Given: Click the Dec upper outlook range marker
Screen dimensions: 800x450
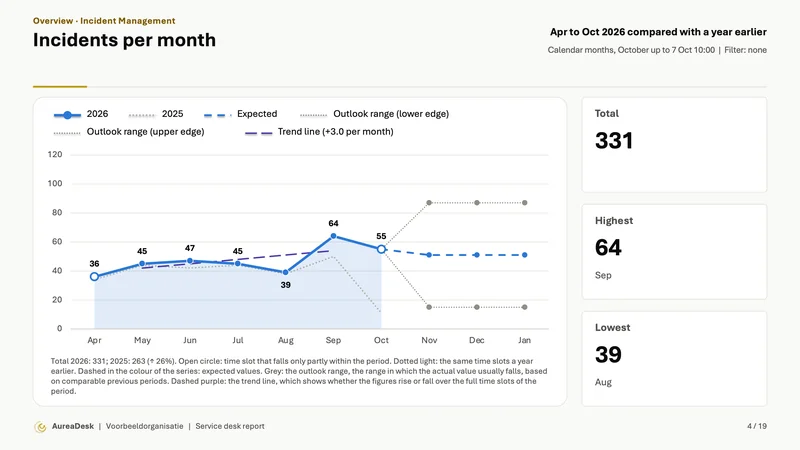Looking at the screenshot, I should 477,203.
